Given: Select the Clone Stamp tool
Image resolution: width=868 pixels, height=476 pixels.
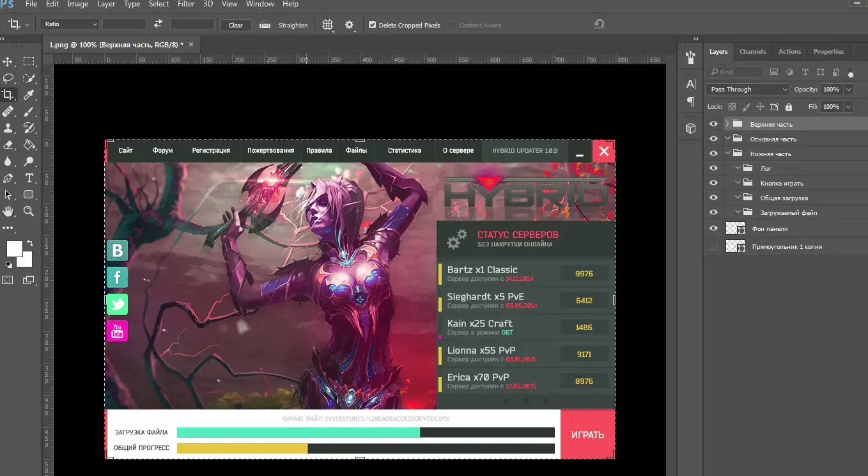Looking at the screenshot, I should click(x=8, y=128).
